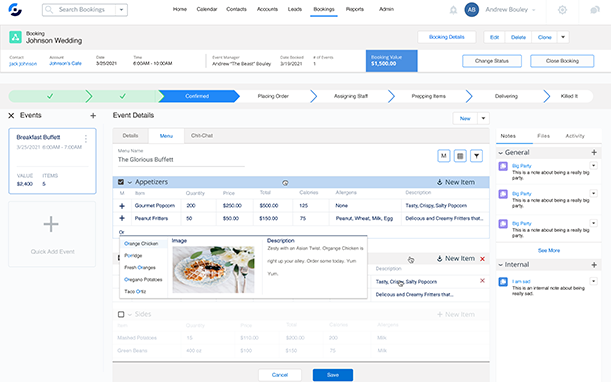
Task: Select the Placing Order progress stage
Action: [x=273, y=96]
